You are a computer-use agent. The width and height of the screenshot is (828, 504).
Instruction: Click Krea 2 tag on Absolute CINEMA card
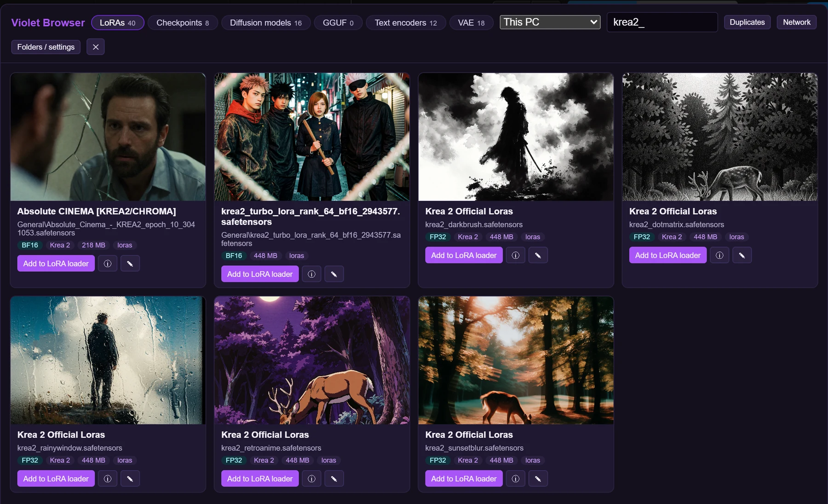60,245
